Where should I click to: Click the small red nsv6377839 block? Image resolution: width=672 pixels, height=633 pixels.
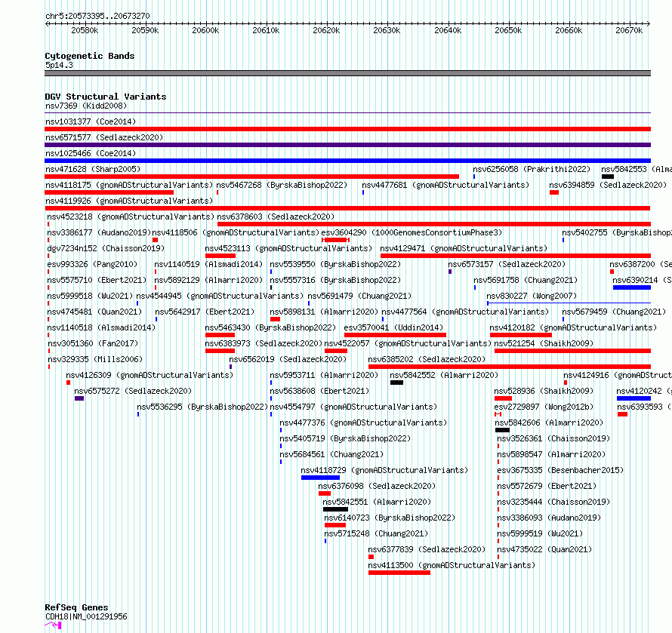coord(371,557)
